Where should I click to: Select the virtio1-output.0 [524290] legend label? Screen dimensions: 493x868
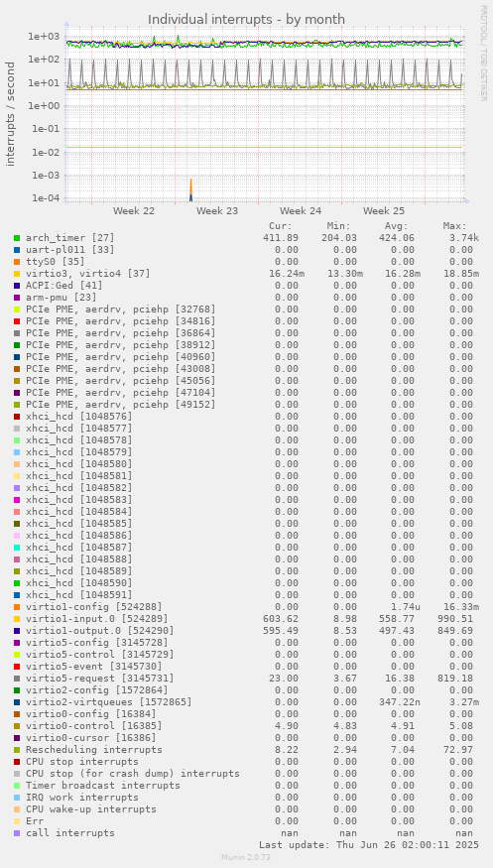pyautogui.click(x=99, y=631)
